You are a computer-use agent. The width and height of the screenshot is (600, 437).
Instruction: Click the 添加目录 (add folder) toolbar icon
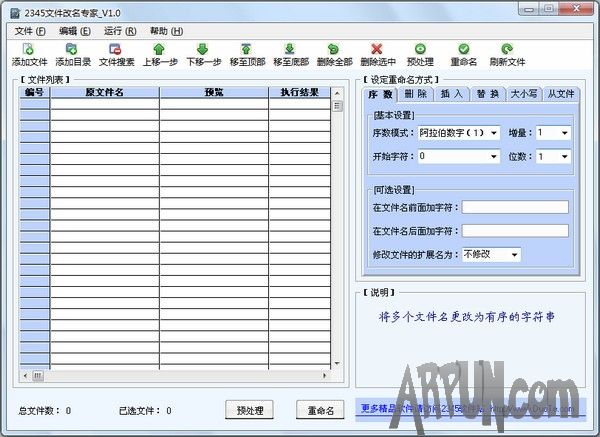pyautogui.click(x=72, y=49)
